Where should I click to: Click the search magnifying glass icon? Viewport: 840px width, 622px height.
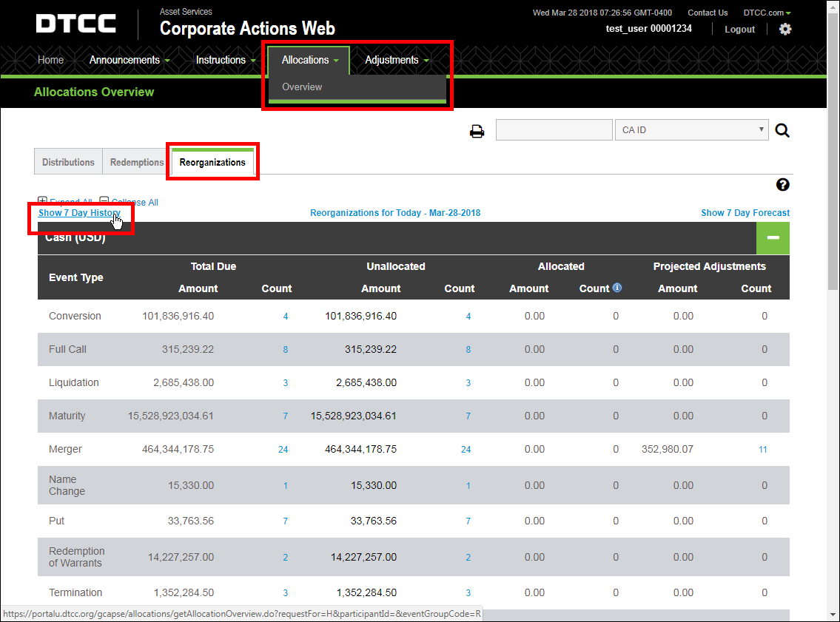782,130
